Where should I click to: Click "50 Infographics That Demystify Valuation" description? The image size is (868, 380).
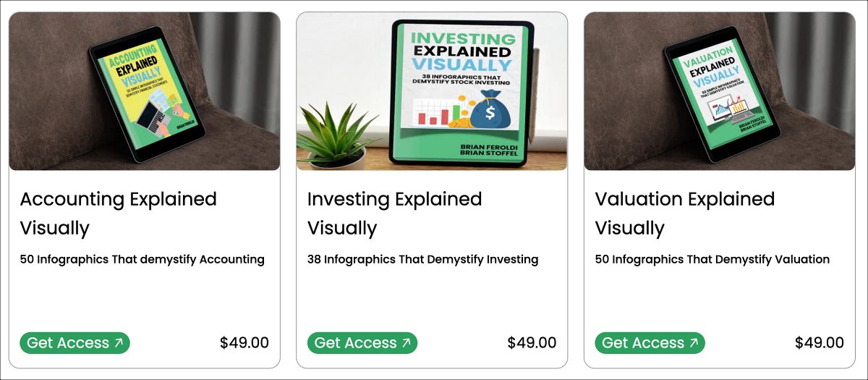point(712,259)
